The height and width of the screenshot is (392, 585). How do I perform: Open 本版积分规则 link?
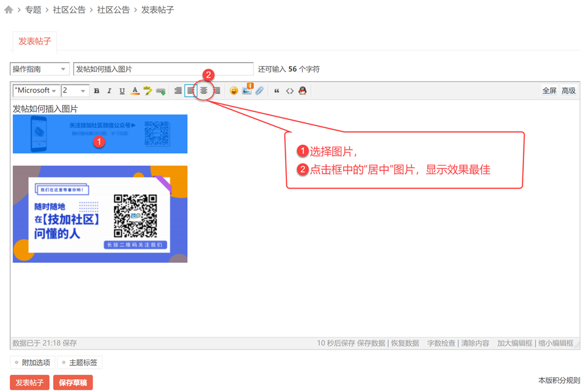click(x=559, y=380)
